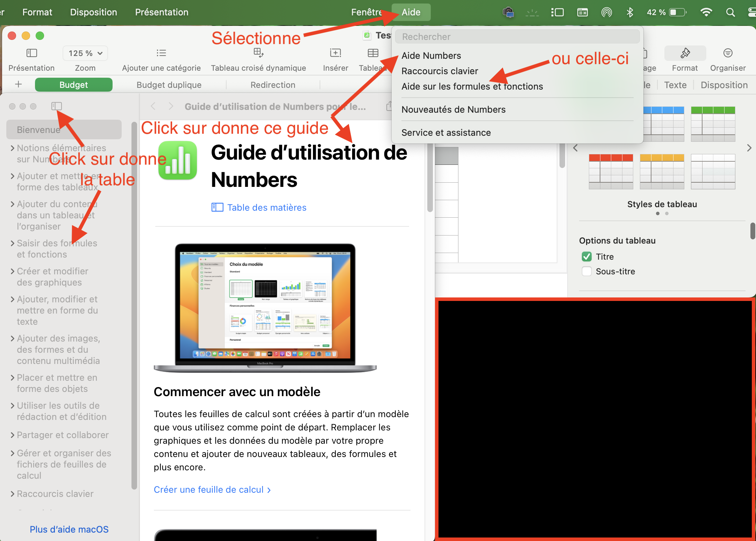This screenshot has width=756, height=541.
Task: Click the Présentation sidebar view icon
Action: pos(31,53)
